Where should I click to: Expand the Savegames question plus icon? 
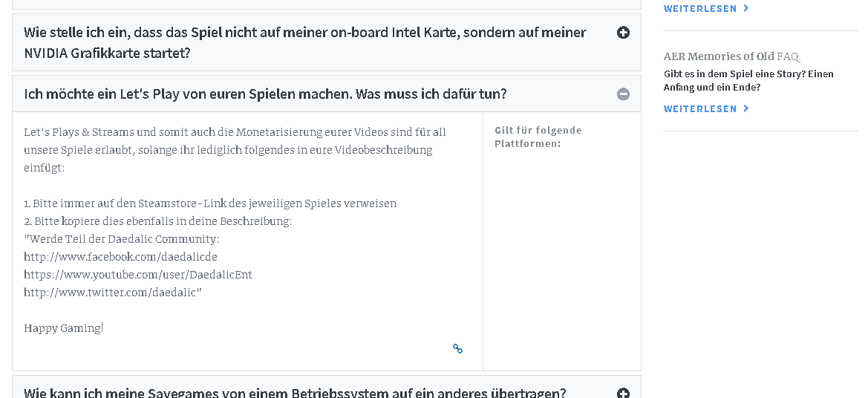623,393
